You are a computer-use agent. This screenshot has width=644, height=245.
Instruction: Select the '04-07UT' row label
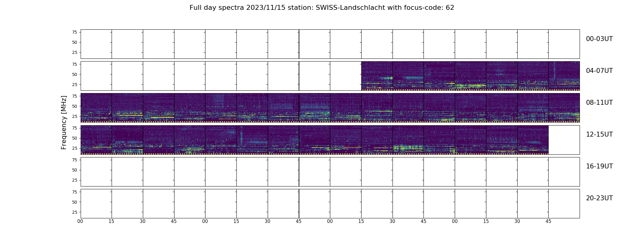(599, 71)
